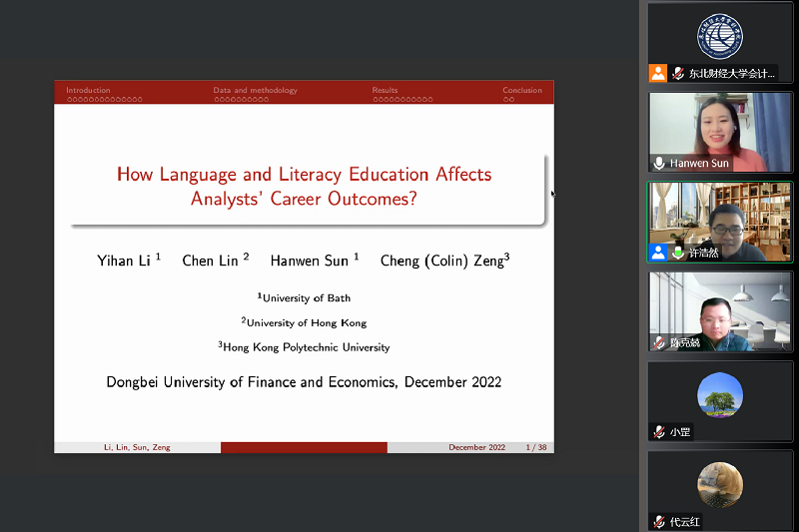The image size is (799, 532).
Task: Click the slide title about Language and Literacy
Action: (304, 186)
